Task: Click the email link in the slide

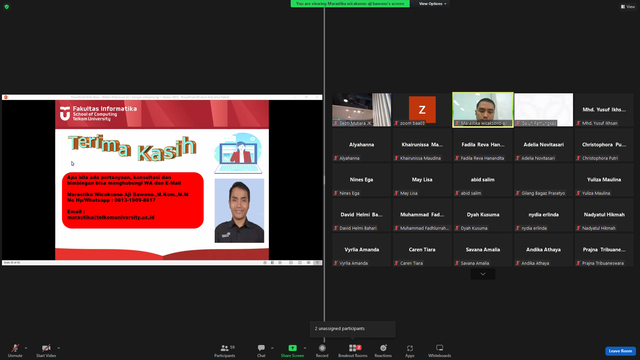Action: (x=111, y=218)
